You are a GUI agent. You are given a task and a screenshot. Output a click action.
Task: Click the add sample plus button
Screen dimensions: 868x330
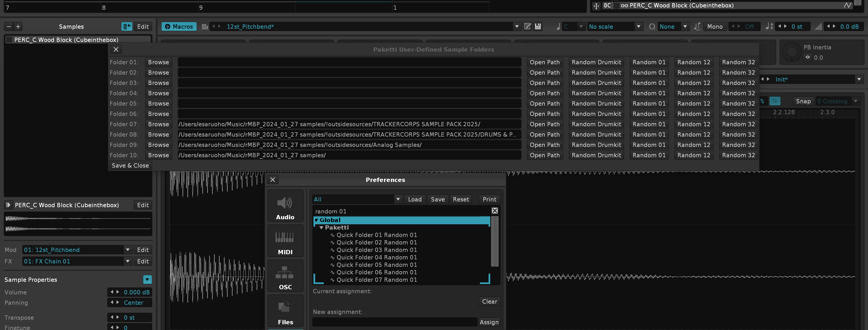18,27
